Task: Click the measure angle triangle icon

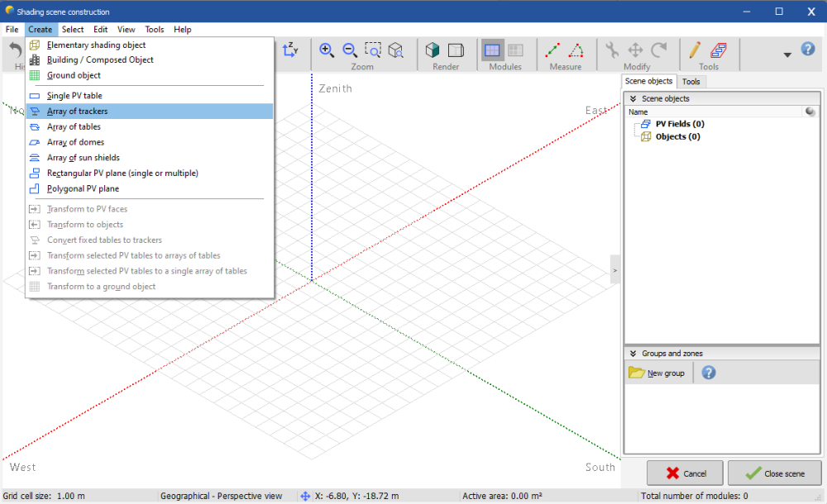Action: point(576,50)
